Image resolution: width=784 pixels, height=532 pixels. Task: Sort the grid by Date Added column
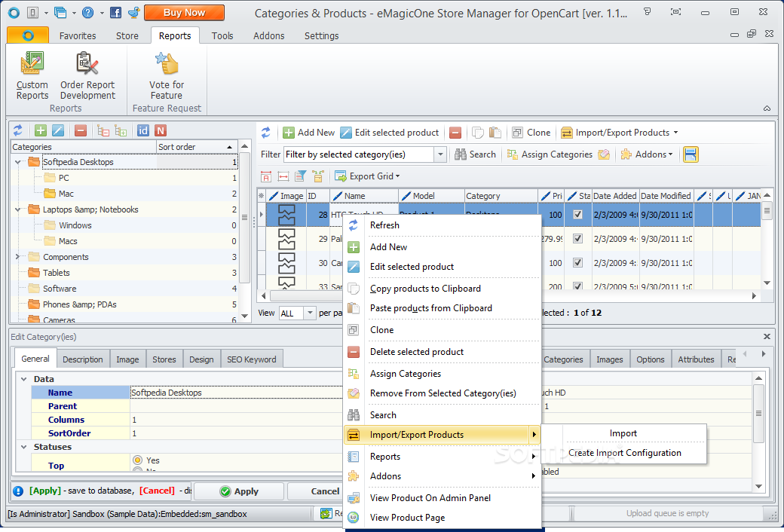tap(615, 196)
